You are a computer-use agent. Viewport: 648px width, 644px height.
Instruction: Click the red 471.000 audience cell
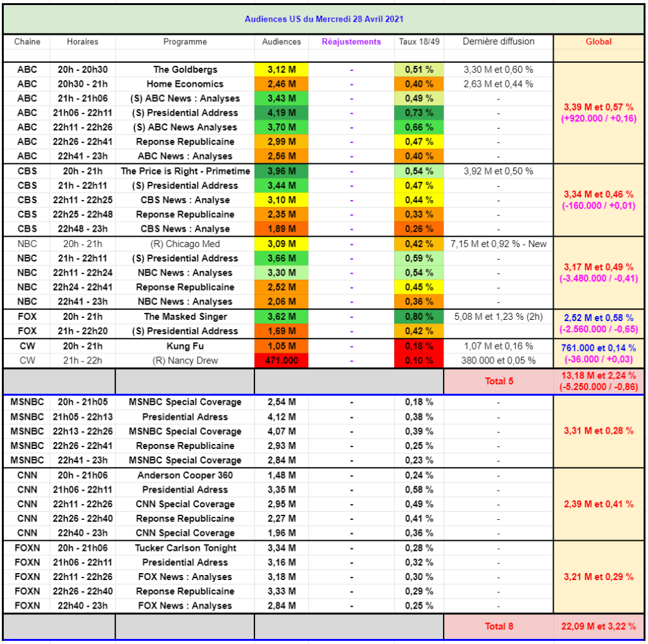click(281, 361)
